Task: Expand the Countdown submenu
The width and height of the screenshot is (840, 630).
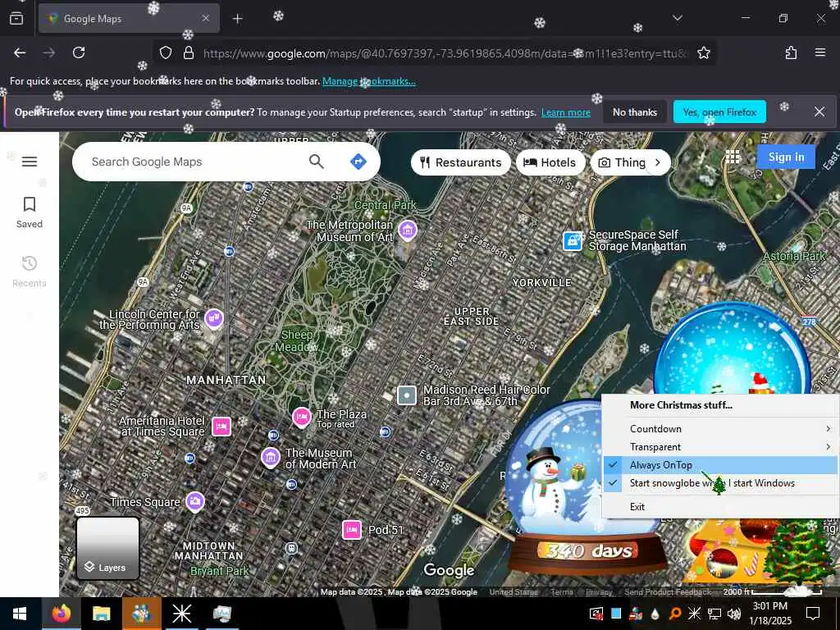Action: pos(719,428)
